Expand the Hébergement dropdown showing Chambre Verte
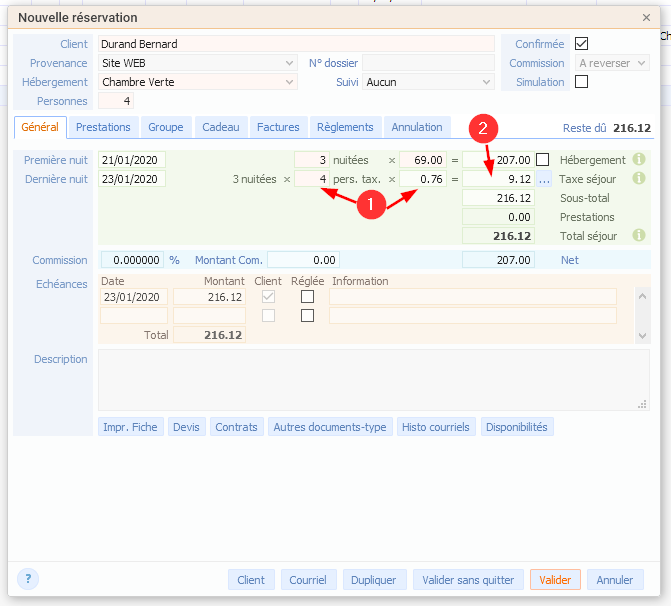This screenshot has width=671, height=606. coord(198,82)
